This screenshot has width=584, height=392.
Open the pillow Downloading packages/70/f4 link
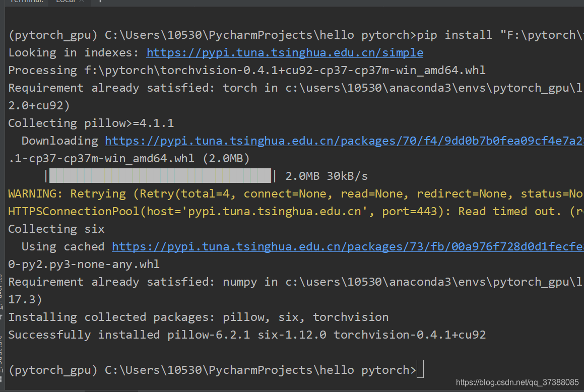point(345,141)
